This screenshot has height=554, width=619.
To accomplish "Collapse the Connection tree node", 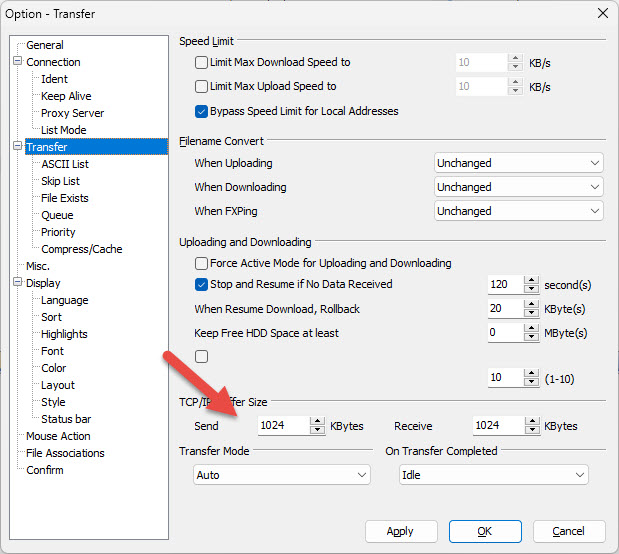I will pos(17,62).
